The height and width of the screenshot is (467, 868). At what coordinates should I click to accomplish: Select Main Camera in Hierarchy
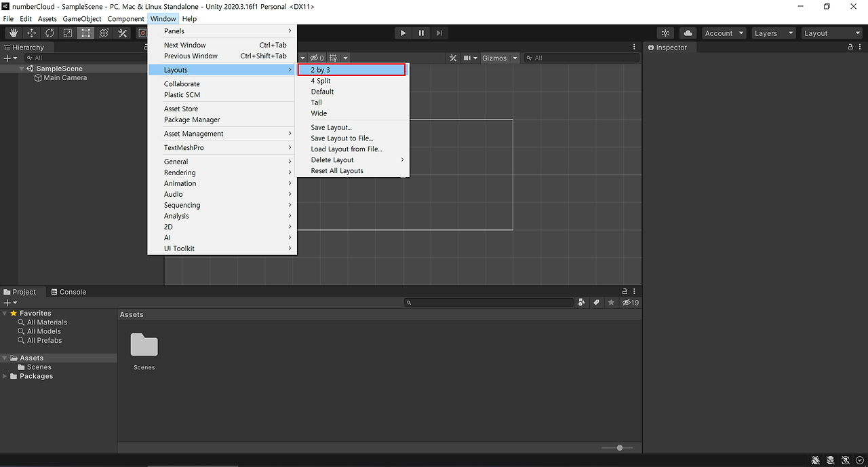click(x=60, y=78)
